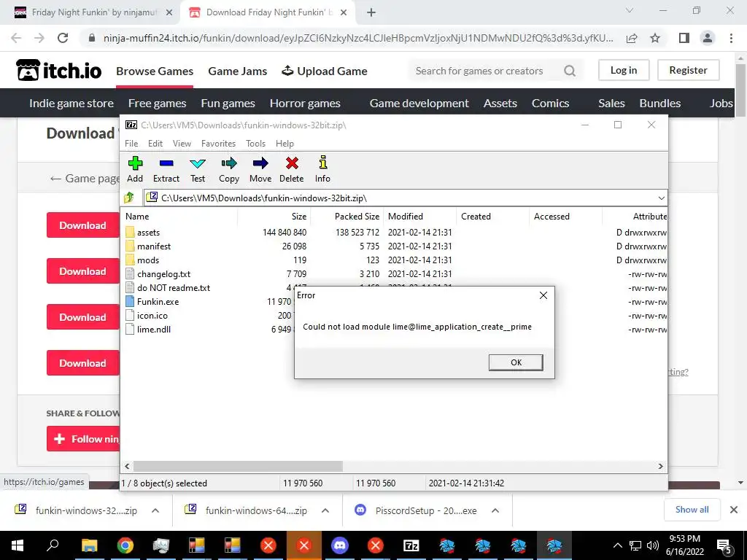The height and width of the screenshot is (560, 747).
Task: Click Show all downloads
Action: coord(692,510)
